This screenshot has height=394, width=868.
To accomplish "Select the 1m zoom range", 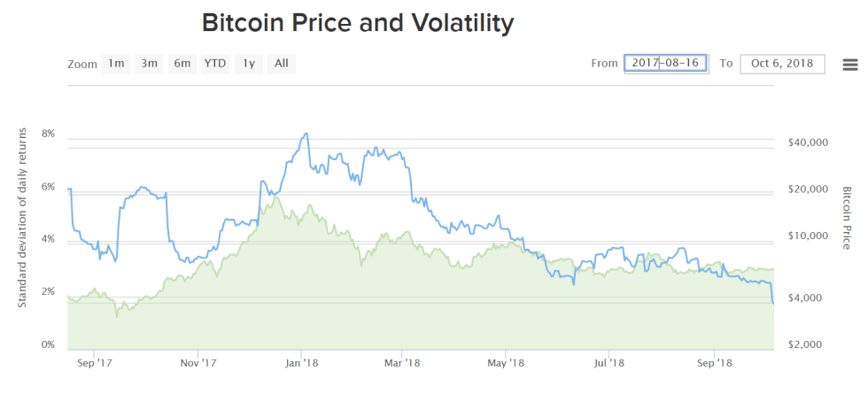I will [x=116, y=64].
